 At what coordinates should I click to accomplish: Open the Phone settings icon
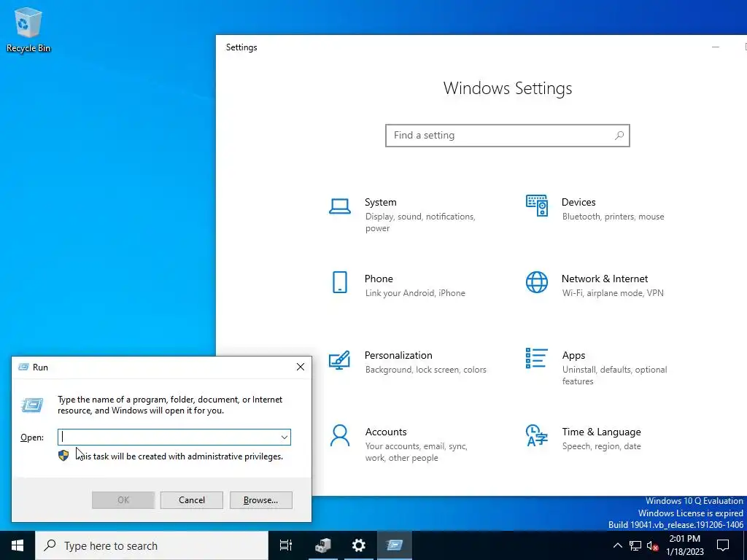pos(340,282)
